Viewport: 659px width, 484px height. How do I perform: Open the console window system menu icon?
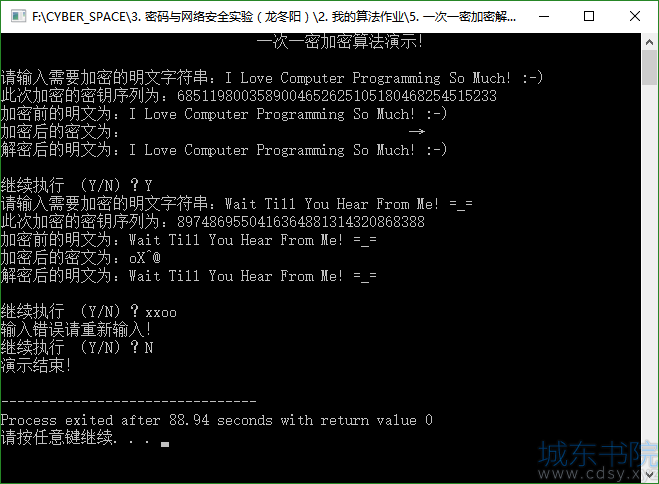pyautogui.click(x=18, y=16)
